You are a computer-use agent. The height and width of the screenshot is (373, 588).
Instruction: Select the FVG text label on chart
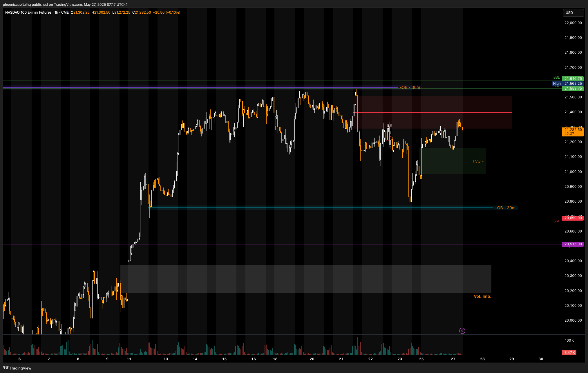pos(478,161)
